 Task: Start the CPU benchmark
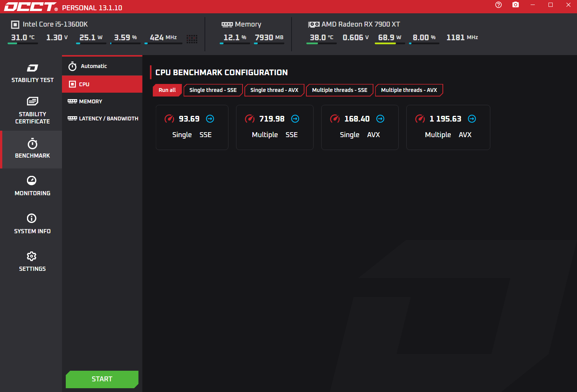102,379
